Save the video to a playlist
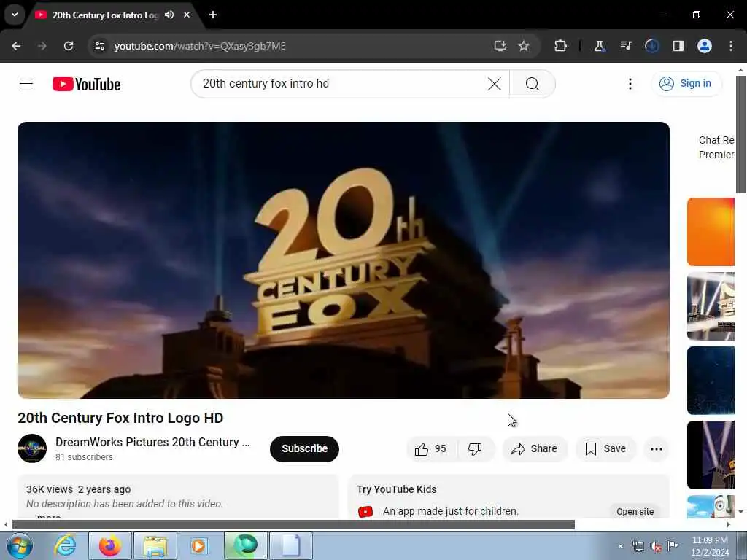 tap(605, 449)
